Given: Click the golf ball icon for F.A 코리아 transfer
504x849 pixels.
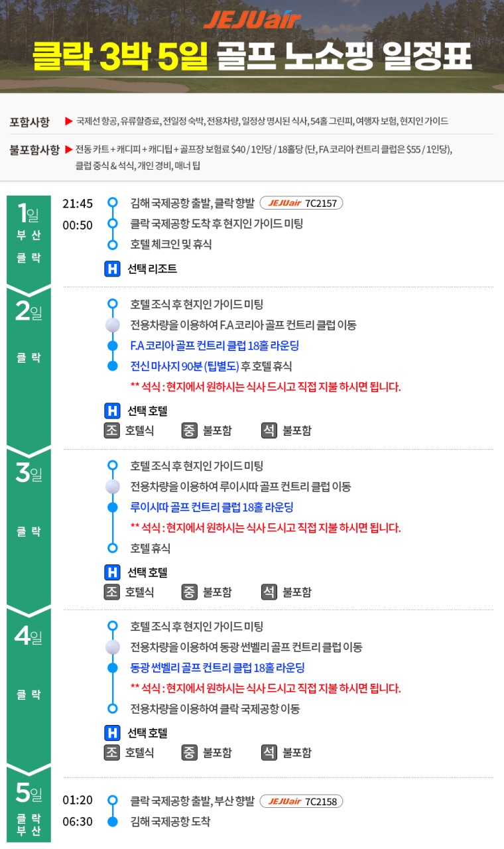Looking at the screenshot, I should click(x=113, y=325).
